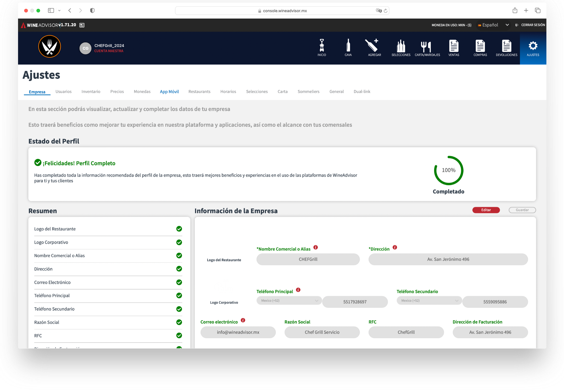564x392 pixels.
Task: Click the Dirección field Av. San Jerónimo 496
Action: tap(448, 259)
